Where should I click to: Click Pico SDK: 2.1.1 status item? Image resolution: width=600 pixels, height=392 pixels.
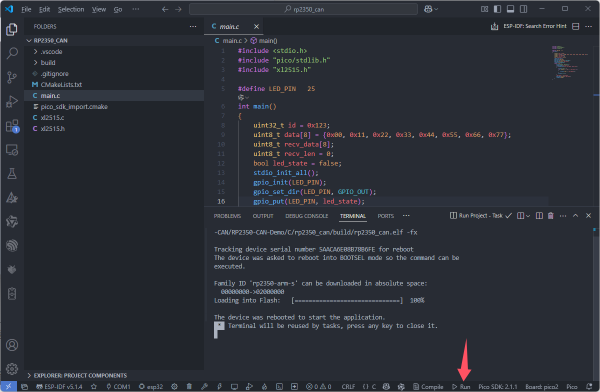pos(497,387)
